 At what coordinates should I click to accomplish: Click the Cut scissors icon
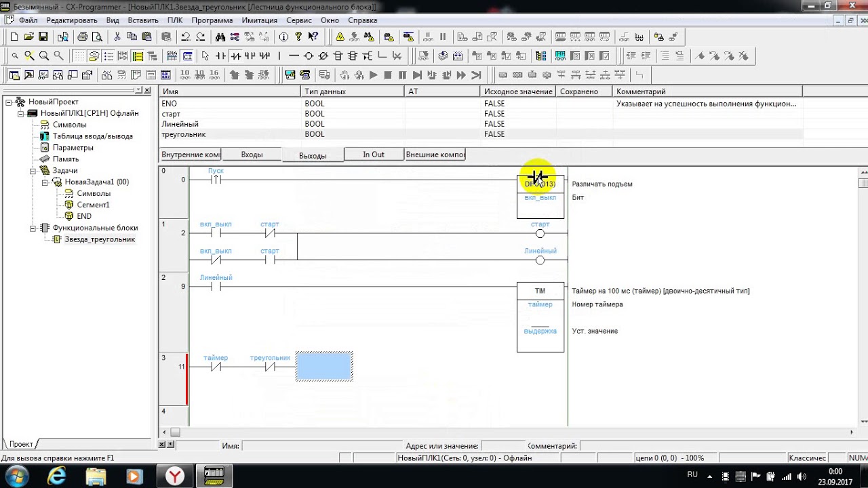[117, 37]
